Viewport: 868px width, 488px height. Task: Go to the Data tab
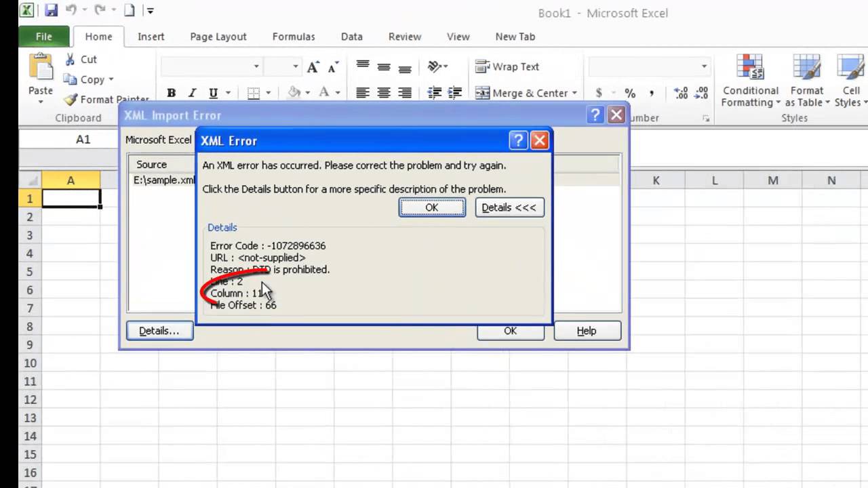pyautogui.click(x=351, y=37)
